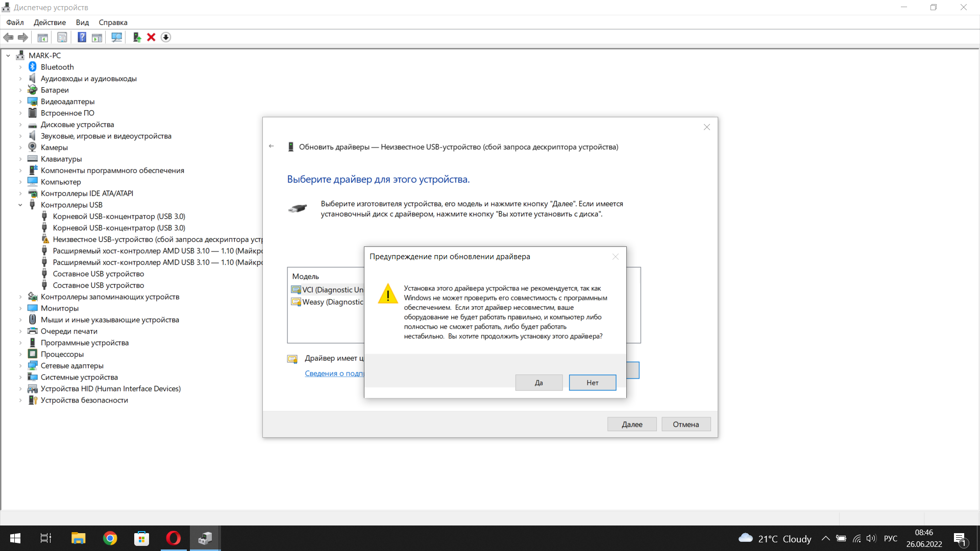Click the update driver toolbar icon
This screenshot has width=980, height=551.
[x=137, y=37]
